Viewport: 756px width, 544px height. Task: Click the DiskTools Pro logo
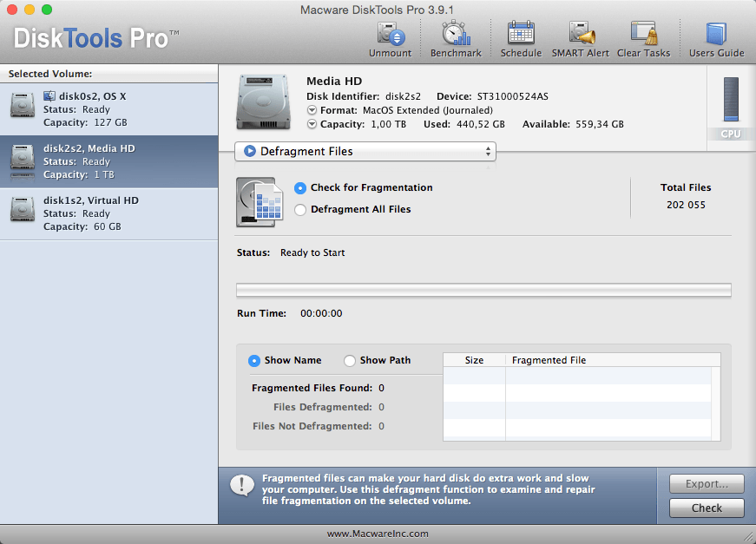coord(96,38)
